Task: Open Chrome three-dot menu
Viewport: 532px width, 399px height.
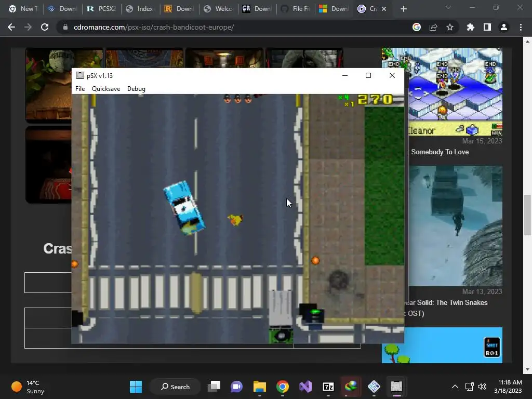Action: 521,27
